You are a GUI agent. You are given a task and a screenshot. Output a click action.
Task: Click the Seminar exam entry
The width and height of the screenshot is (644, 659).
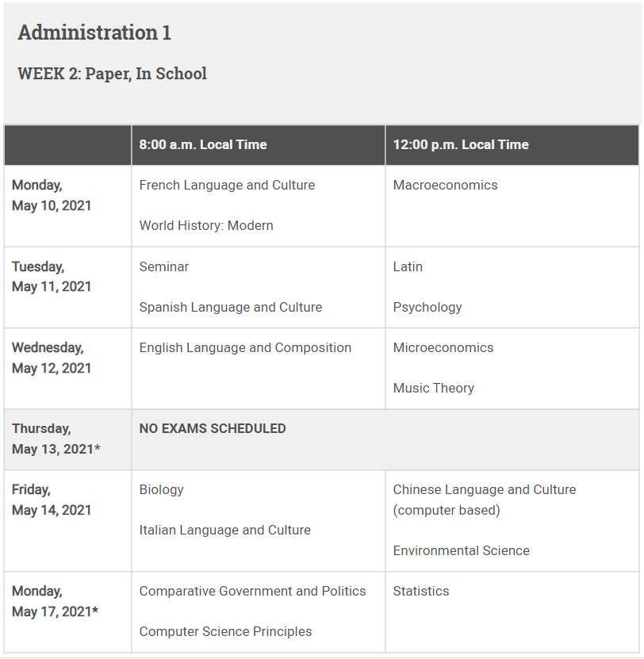(x=164, y=266)
